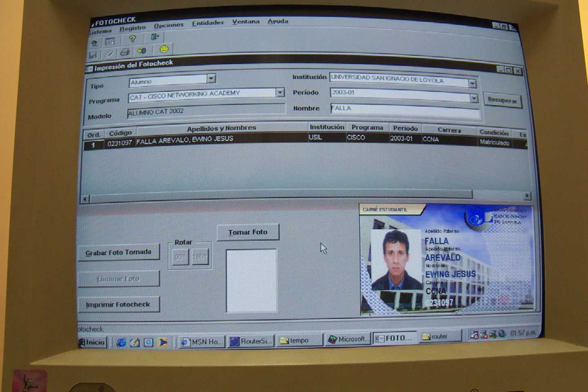Image resolution: width=588 pixels, height=392 pixels.
Task: Open Outlook Express from the quick launch bar
Action: pos(135,343)
